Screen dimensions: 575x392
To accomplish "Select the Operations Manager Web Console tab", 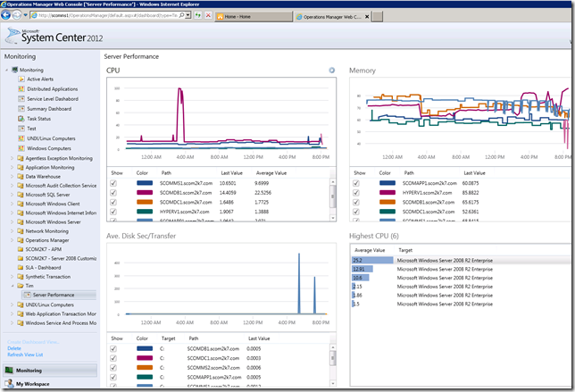I will (332, 16).
